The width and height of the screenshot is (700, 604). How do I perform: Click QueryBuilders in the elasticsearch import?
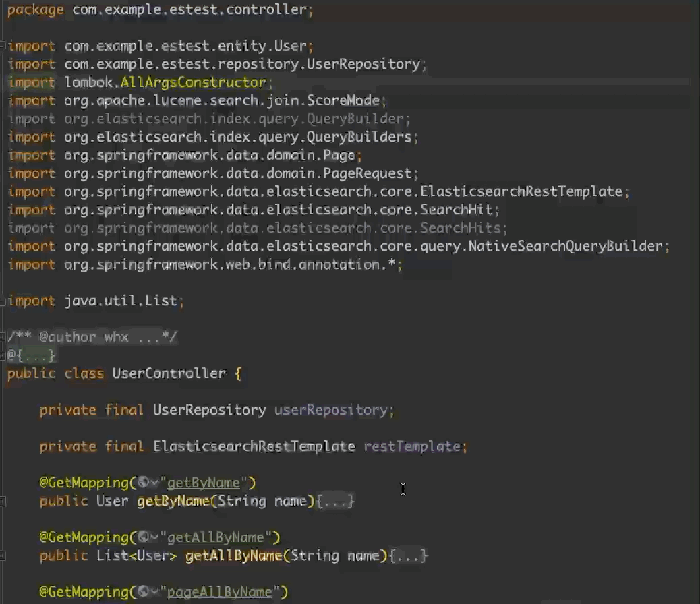[x=359, y=137]
